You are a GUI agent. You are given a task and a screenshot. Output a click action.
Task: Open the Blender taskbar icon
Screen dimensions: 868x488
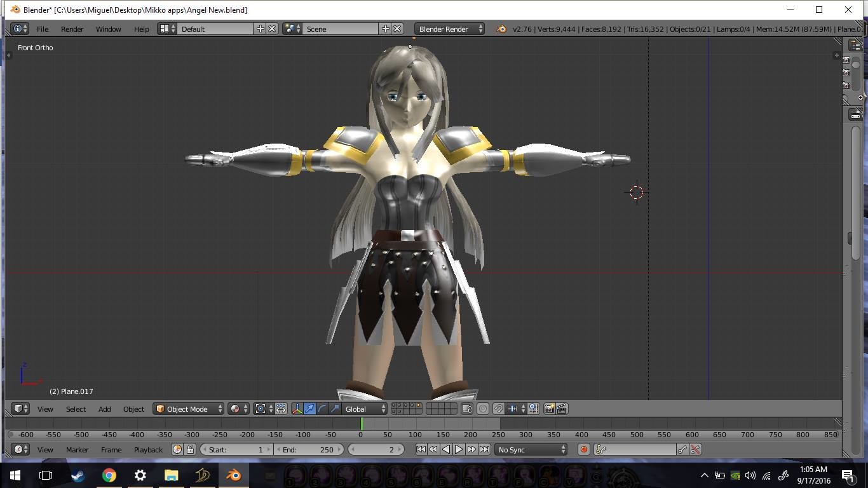pyautogui.click(x=234, y=475)
